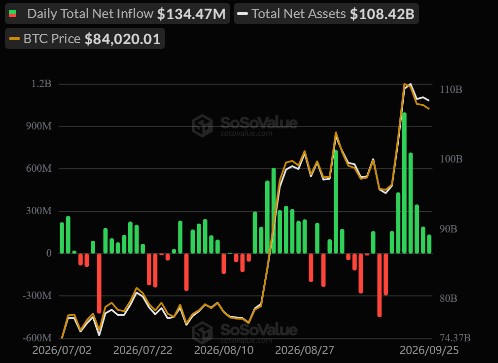Click the -300M left axis label
The image size is (498, 363).
(x=37, y=295)
